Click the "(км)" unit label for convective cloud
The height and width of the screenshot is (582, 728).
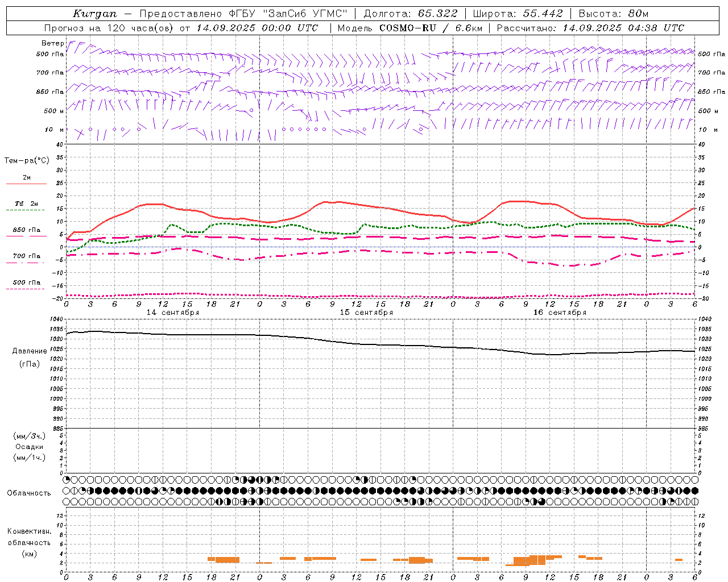29,554
